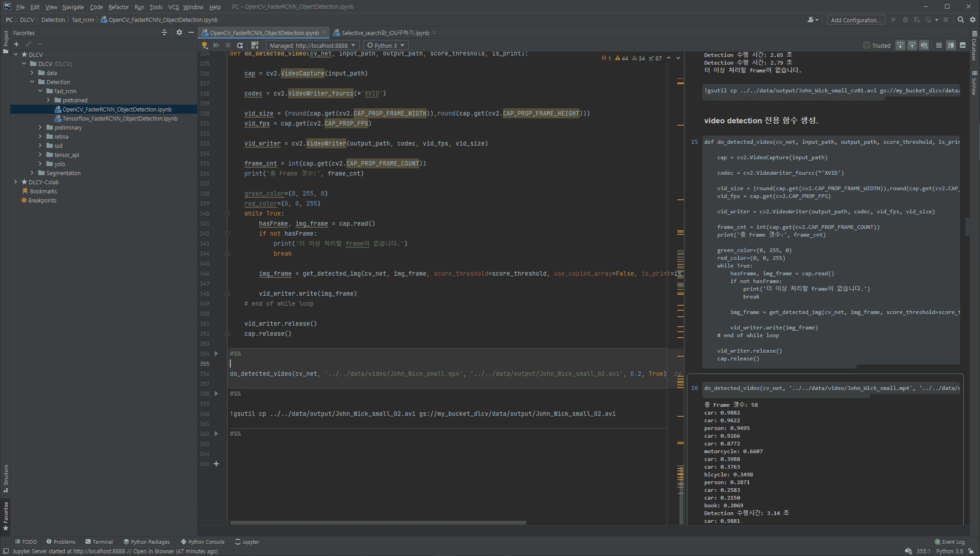
Task: Click the Run All cells icon
Action: (x=216, y=45)
